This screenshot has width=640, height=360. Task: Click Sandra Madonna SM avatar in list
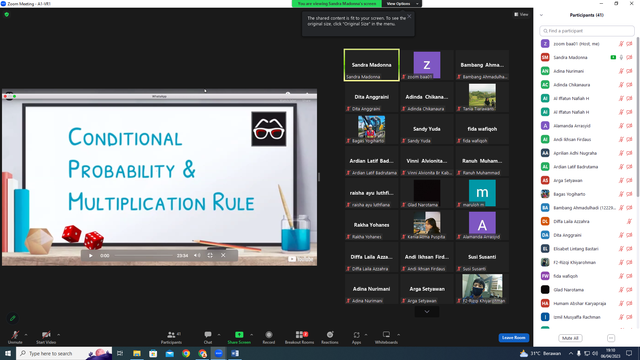point(545,58)
